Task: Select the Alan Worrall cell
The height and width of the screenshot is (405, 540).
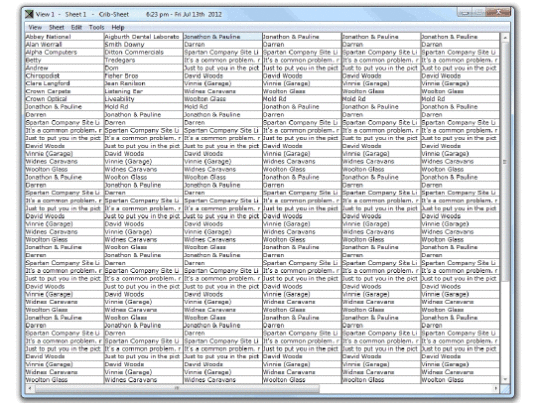Action: tap(64, 44)
